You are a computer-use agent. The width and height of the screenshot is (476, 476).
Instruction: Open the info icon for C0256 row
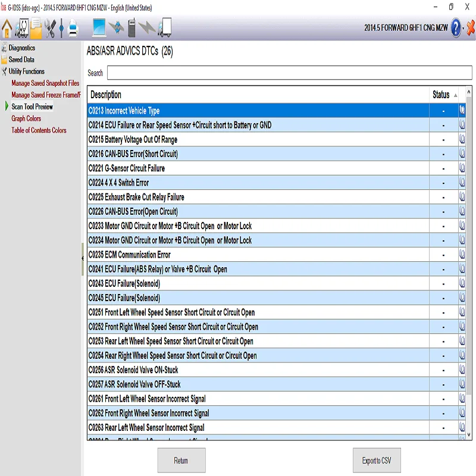tap(462, 369)
